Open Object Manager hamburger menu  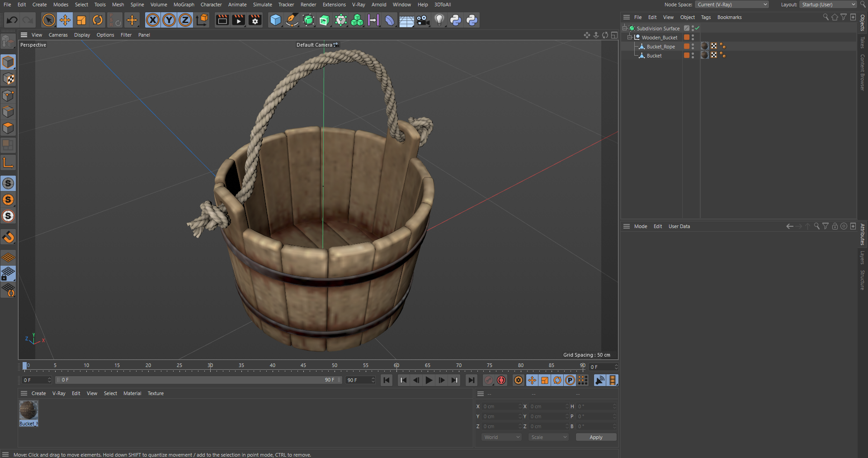pyautogui.click(x=627, y=17)
